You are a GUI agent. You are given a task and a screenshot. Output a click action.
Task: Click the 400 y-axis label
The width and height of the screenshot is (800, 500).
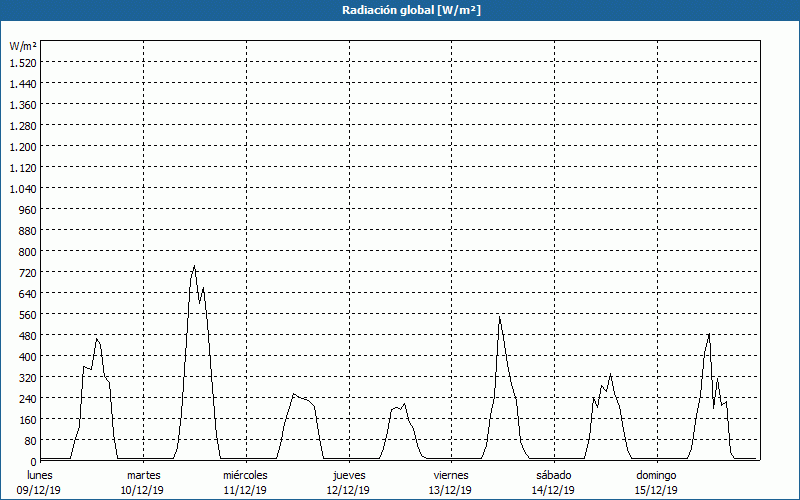[28, 356]
